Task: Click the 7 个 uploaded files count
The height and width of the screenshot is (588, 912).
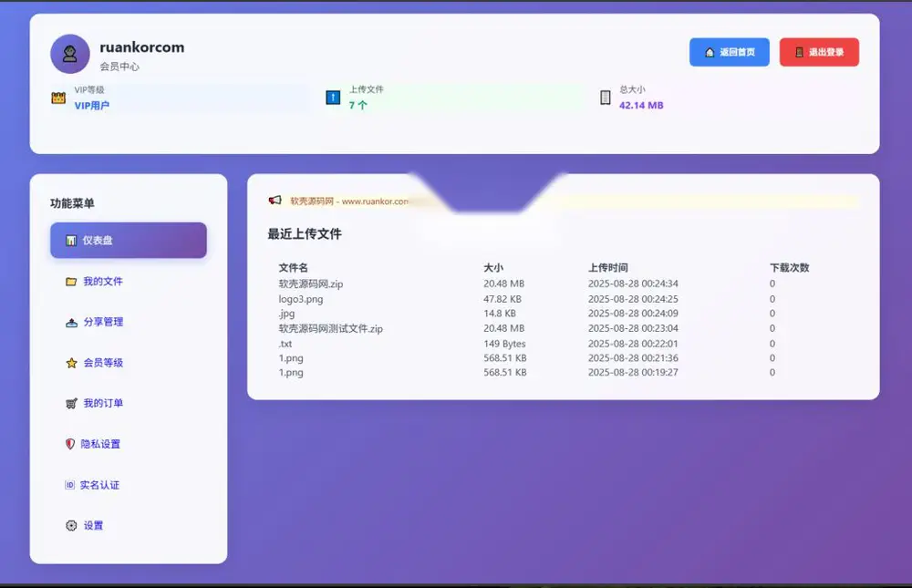Action: pos(358,105)
